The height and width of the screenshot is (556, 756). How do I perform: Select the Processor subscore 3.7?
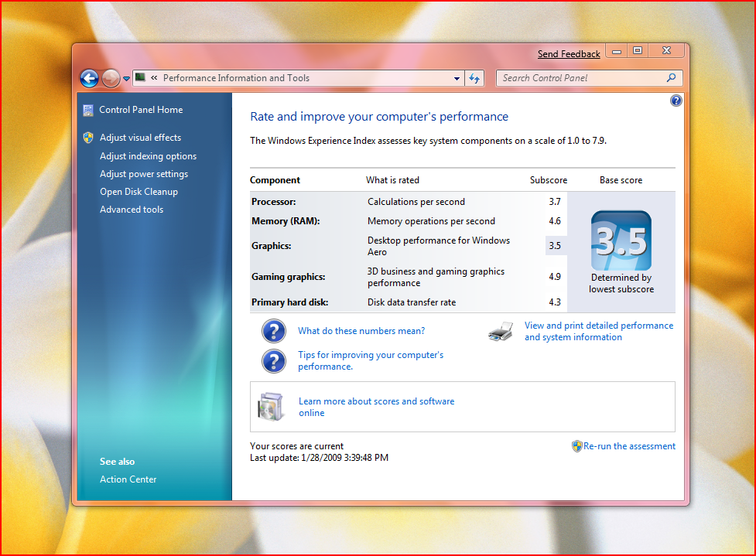tap(555, 202)
